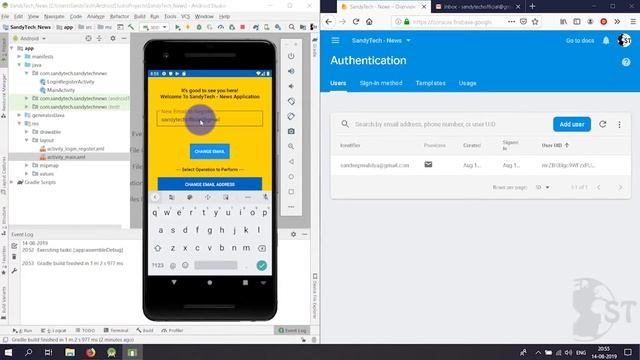This screenshot has width=640, height=360.
Task: Open the Terminal tool window
Action: tap(116, 330)
